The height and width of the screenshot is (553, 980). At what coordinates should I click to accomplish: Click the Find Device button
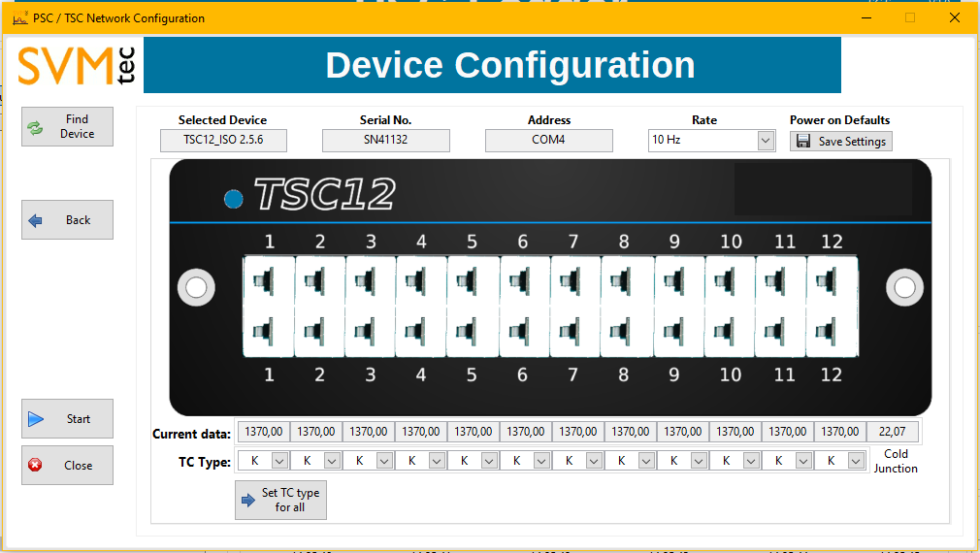68,127
